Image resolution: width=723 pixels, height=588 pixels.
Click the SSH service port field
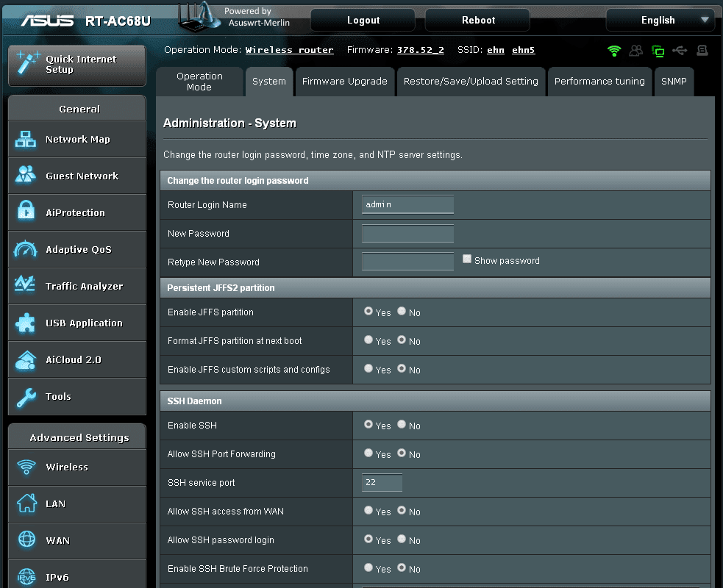point(382,483)
